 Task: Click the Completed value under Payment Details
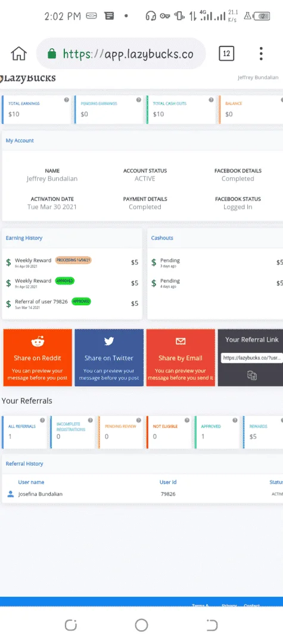tap(145, 207)
